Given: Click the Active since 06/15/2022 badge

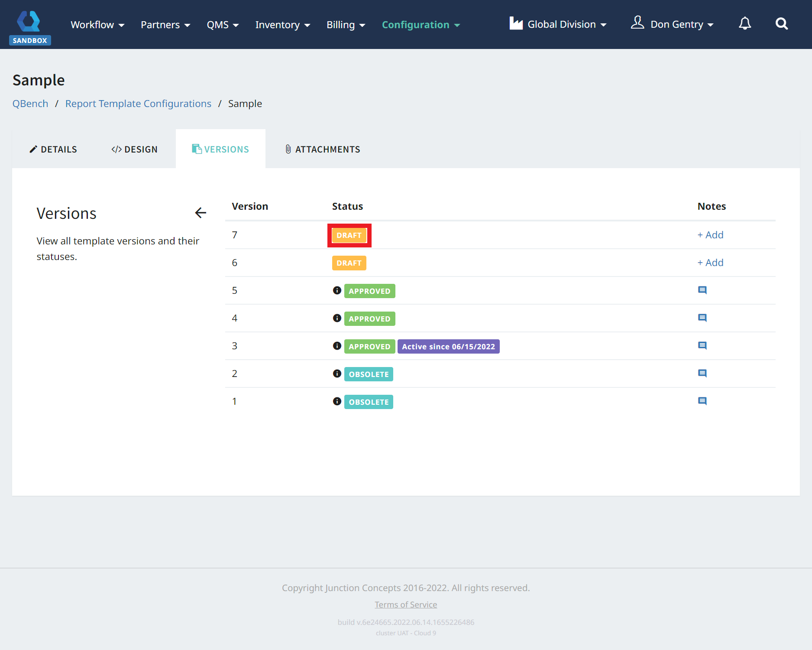Looking at the screenshot, I should pyautogui.click(x=448, y=347).
